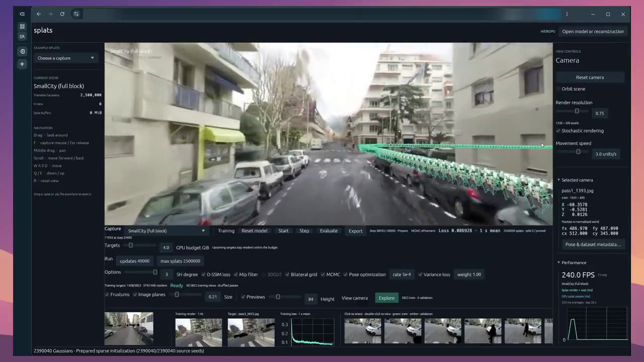Image resolution: width=644 pixels, height=362 pixels.
Task: Open the three-dot browser menu
Action: pyautogui.click(x=567, y=14)
